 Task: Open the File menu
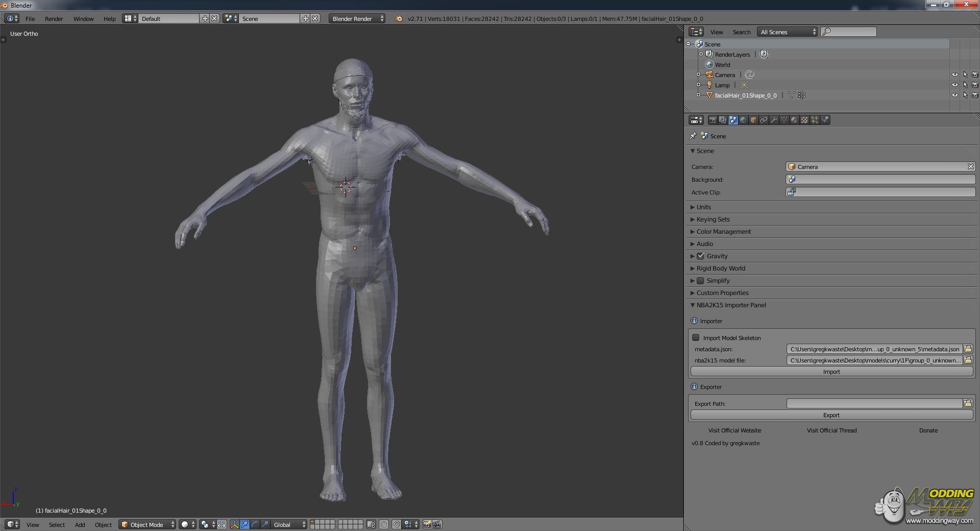point(30,19)
